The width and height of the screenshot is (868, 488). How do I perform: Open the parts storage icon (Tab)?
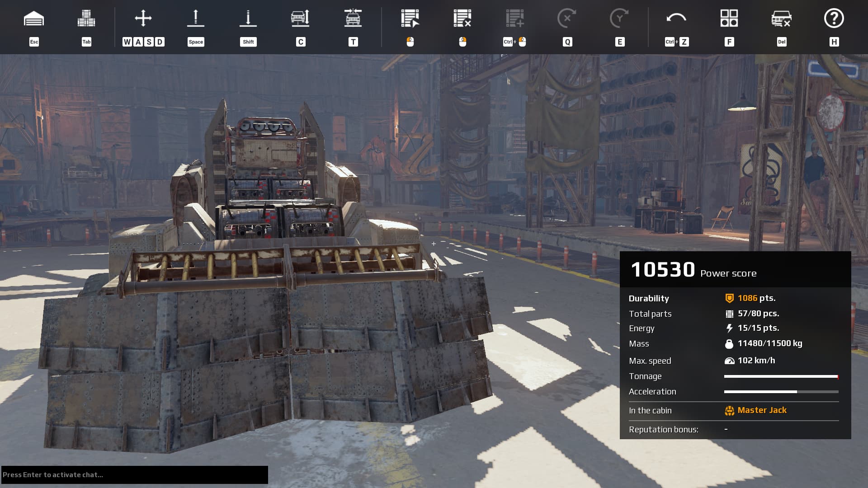[86, 19]
